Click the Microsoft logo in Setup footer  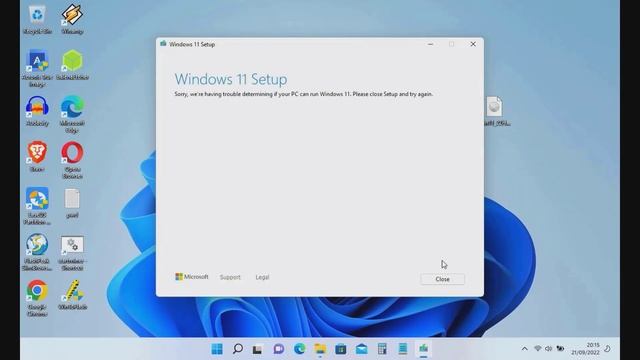[191, 277]
